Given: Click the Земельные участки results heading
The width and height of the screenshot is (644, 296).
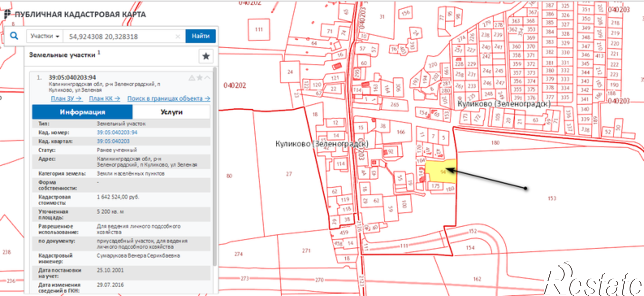Looking at the screenshot, I should (62, 55).
